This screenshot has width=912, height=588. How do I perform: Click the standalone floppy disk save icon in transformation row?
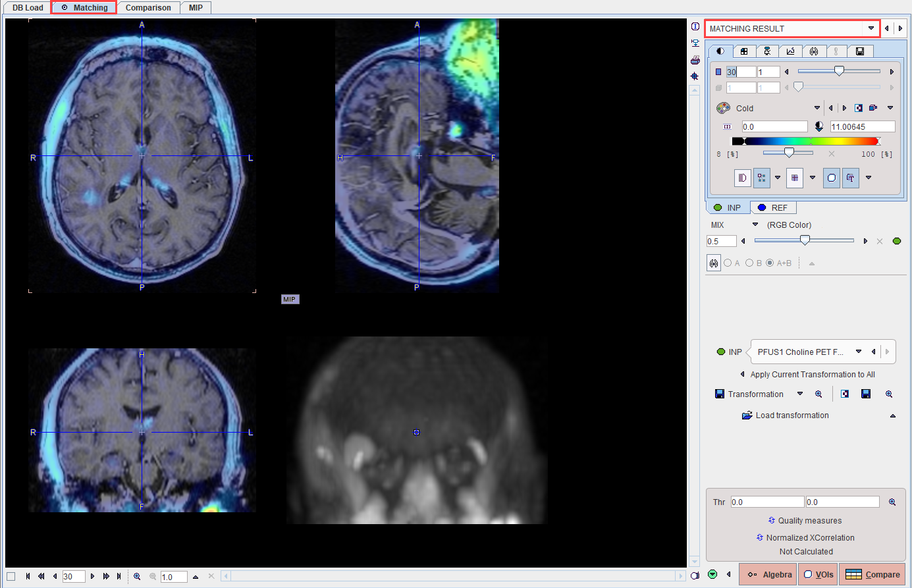(x=866, y=394)
